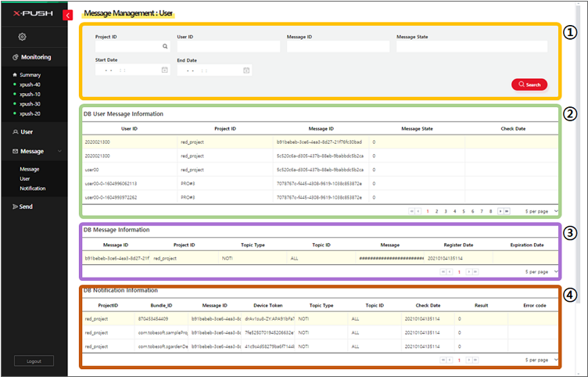Click last page arrow in Notification Information table

pyautogui.click(x=475, y=360)
